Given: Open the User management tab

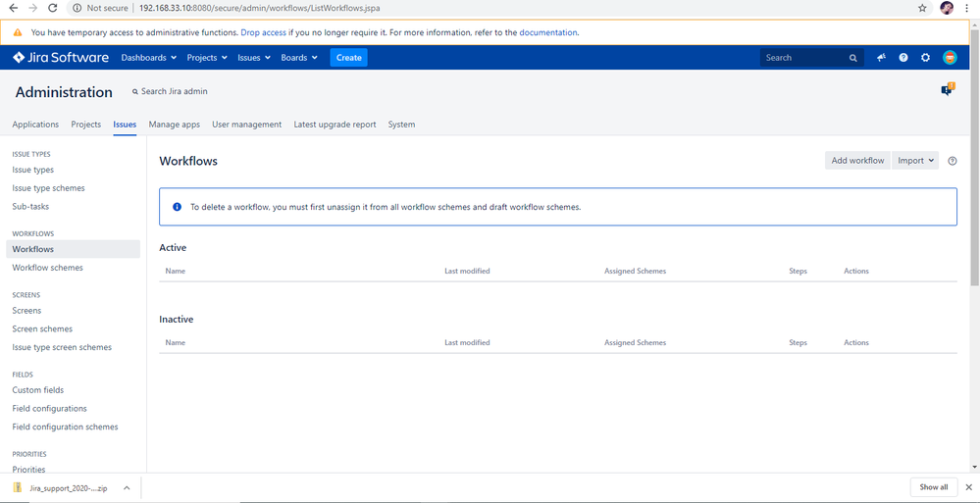Looking at the screenshot, I should click(247, 125).
